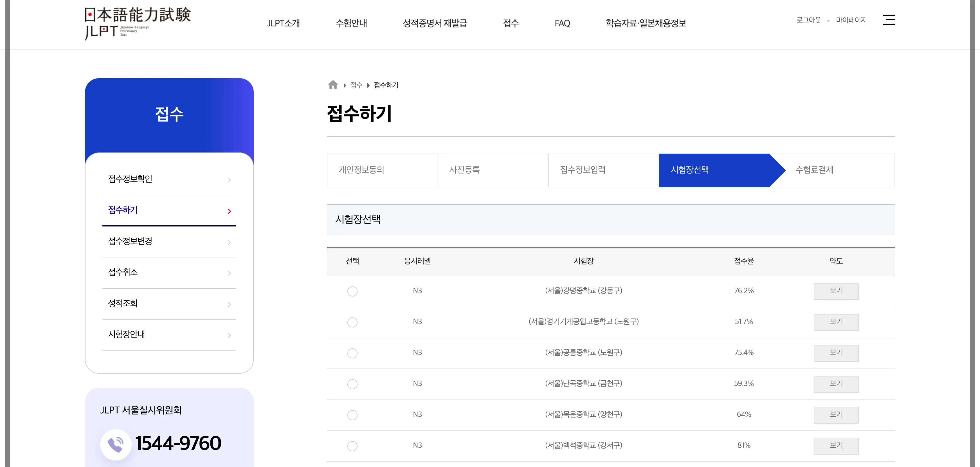This screenshot has height=467, width=980.
Task: Select the radio button for (서울)공릉중학교
Action: (352, 353)
